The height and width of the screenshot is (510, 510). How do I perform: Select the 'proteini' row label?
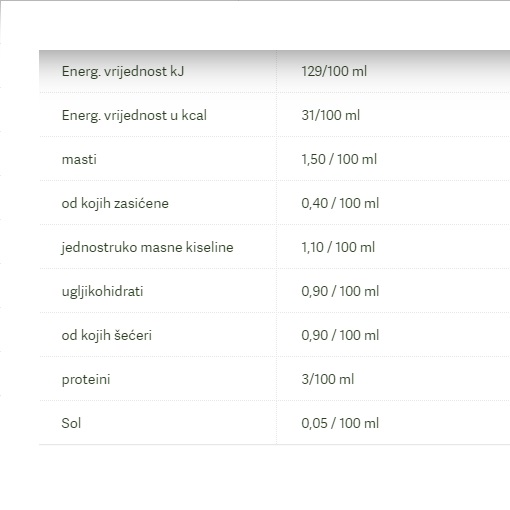point(86,380)
